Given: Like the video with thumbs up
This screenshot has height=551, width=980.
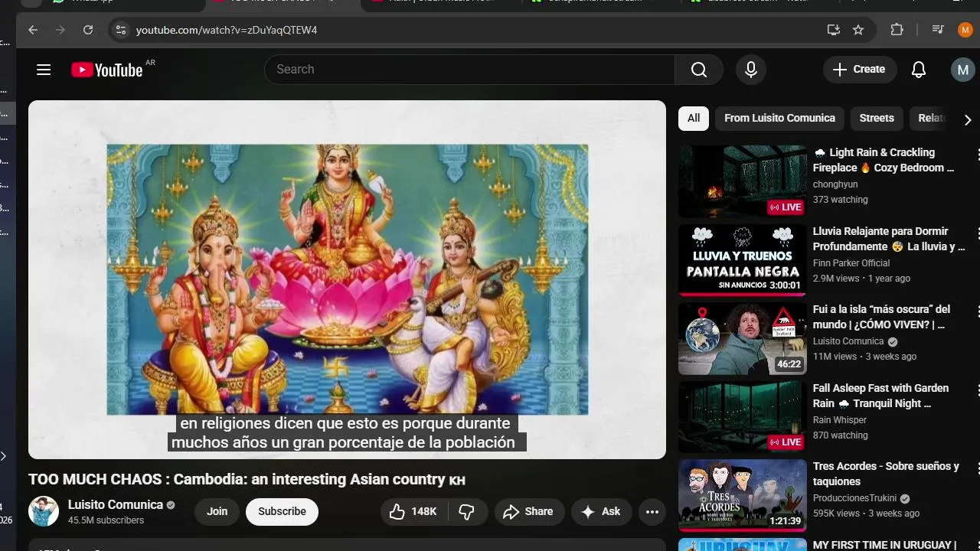Looking at the screenshot, I should click(x=413, y=512).
